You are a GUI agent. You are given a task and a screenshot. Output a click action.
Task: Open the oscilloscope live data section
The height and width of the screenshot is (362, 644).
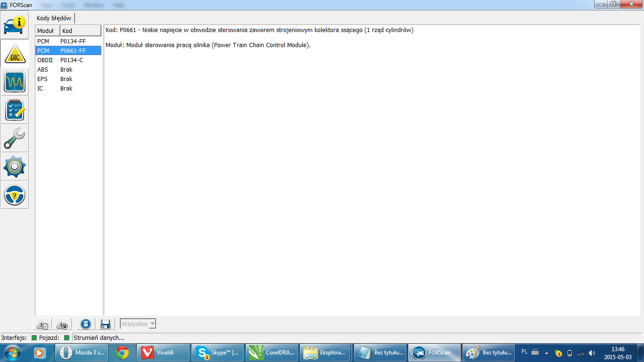click(x=15, y=82)
